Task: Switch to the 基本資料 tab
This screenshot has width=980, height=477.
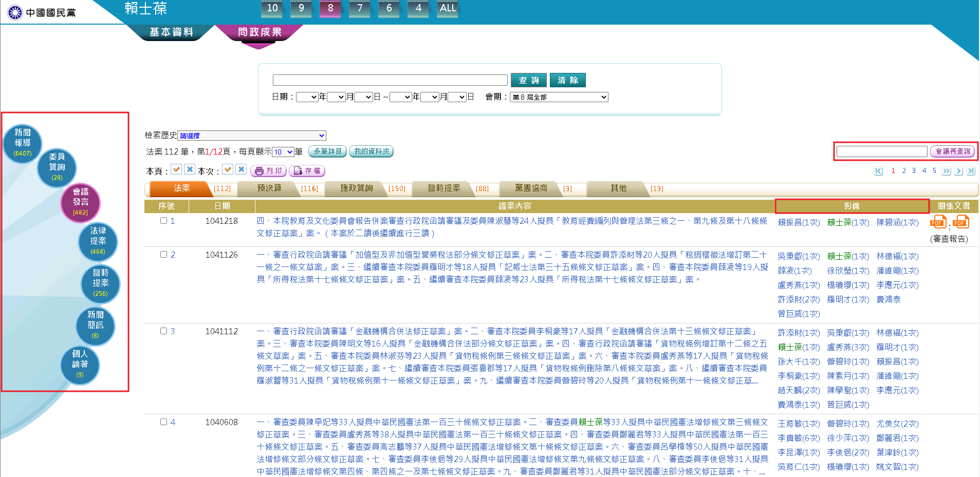Action: click(x=171, y=32)
